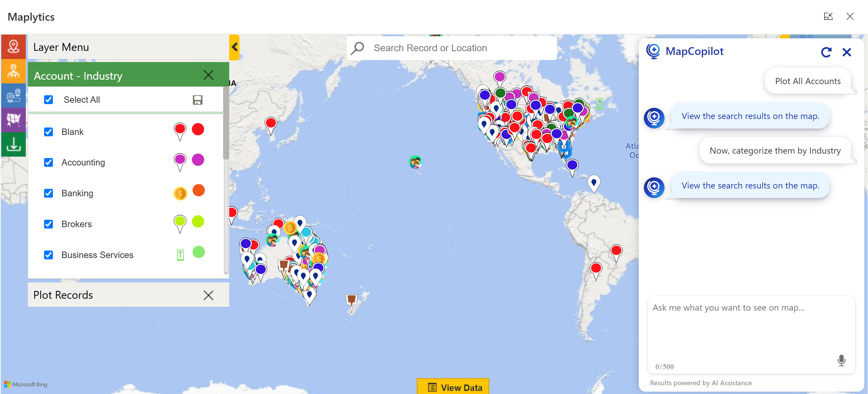Click the View Data button
The image size is (868, 394).
click(x=453, y=387)
